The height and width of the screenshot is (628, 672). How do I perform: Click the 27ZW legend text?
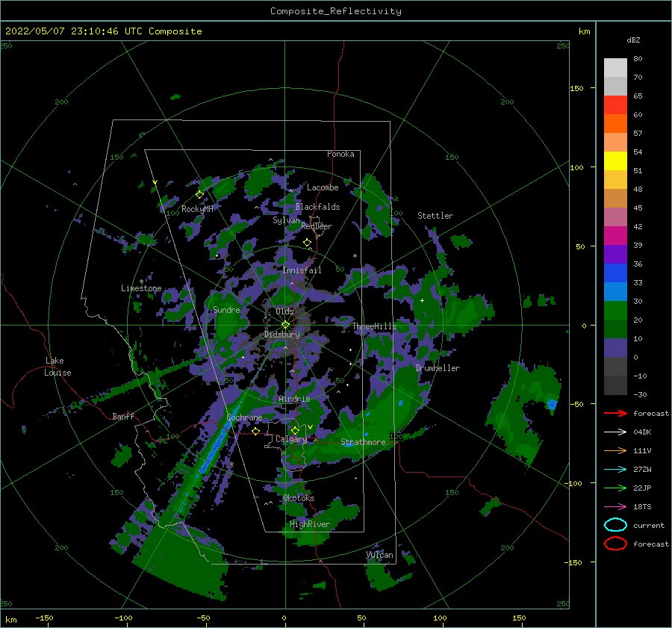click(x=642, y=470)
